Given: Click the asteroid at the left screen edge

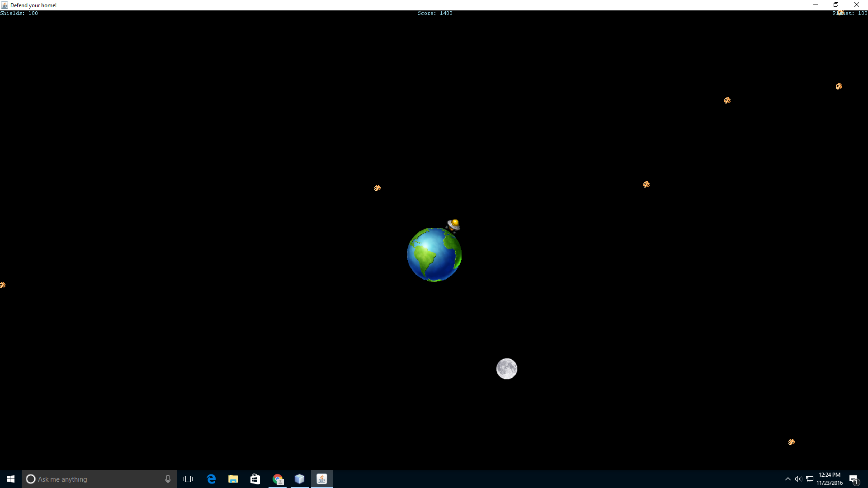Looking at the screenshot, I should (2, 285).
